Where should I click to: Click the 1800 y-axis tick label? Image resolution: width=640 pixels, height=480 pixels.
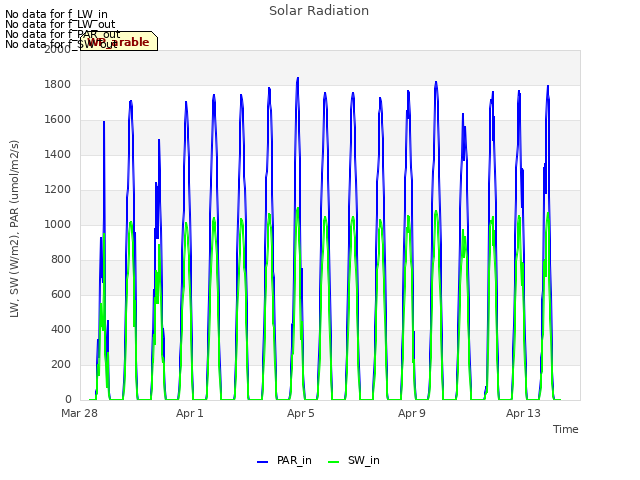58,84
